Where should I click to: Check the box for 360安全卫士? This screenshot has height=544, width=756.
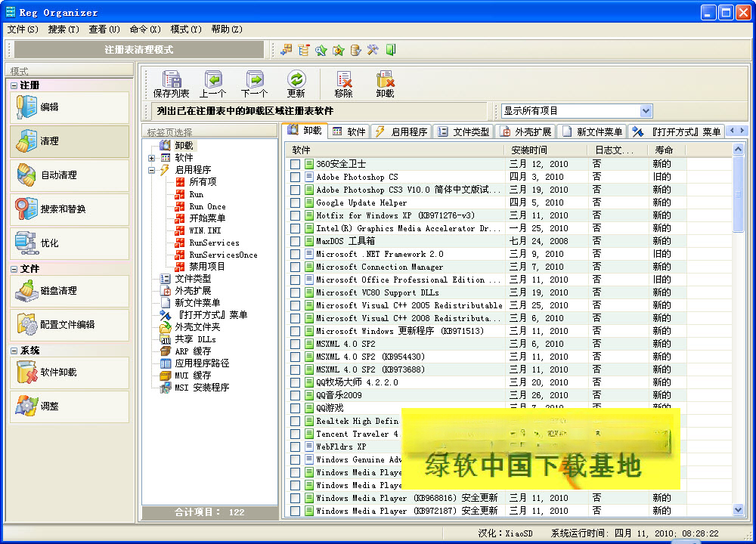click(x=295, y=164)
